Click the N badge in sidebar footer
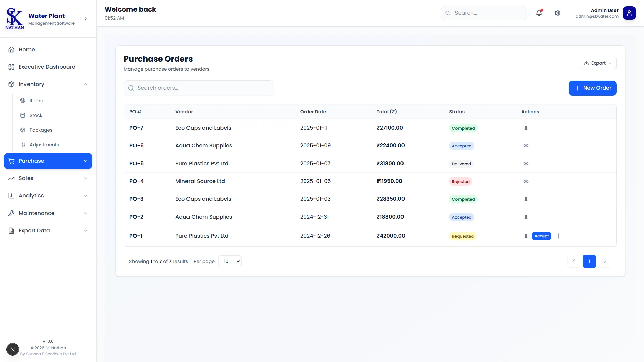The width and height of the screenshot is (644, 362). [x=13, y=349]
